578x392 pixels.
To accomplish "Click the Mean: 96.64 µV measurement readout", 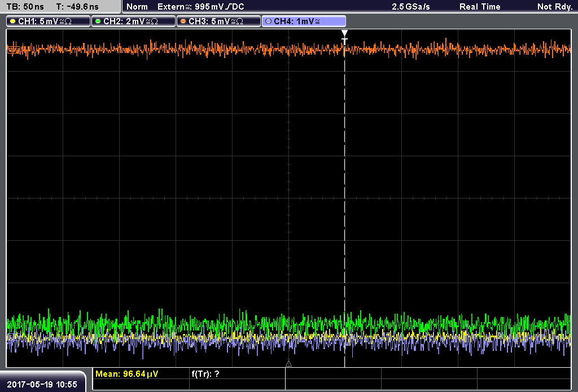I will click(127, 374).
